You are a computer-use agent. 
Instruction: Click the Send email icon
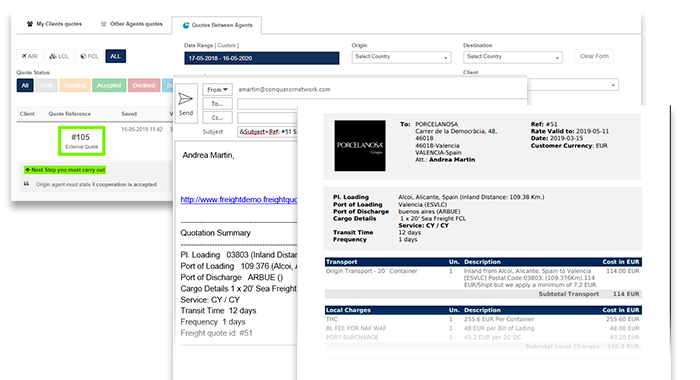tap(186, 103)
